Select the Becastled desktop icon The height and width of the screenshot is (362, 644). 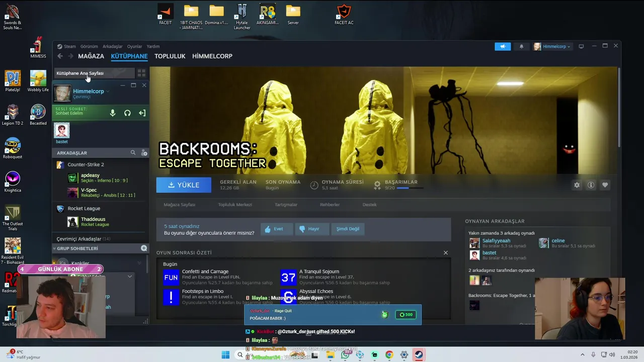(38, 115)
